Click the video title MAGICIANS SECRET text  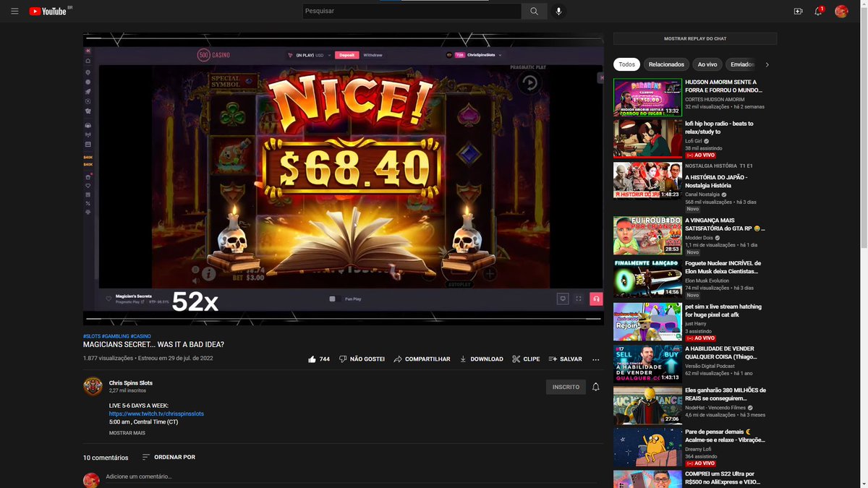pyautogui.click(x=153, y=345)
